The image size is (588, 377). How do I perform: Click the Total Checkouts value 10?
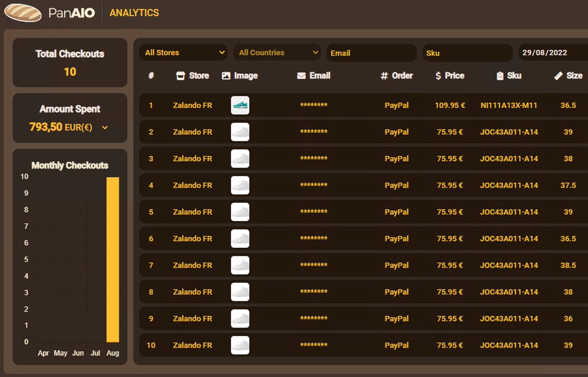point(70,72)
